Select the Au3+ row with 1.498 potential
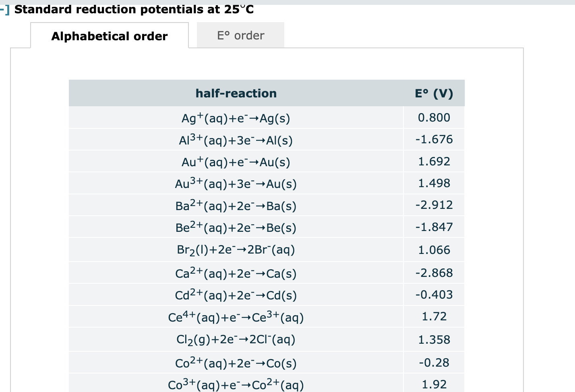The image size is (575, 392). point(236,183)
